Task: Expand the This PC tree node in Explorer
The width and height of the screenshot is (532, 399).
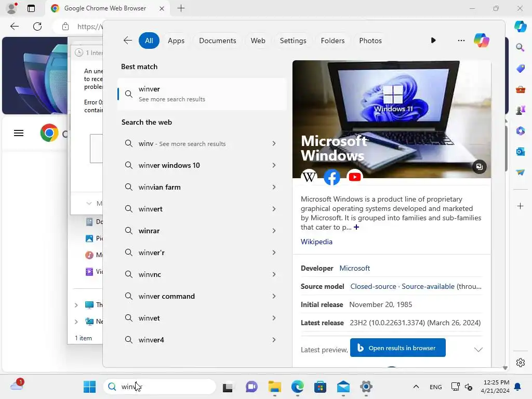Action: tap(76, 305)
